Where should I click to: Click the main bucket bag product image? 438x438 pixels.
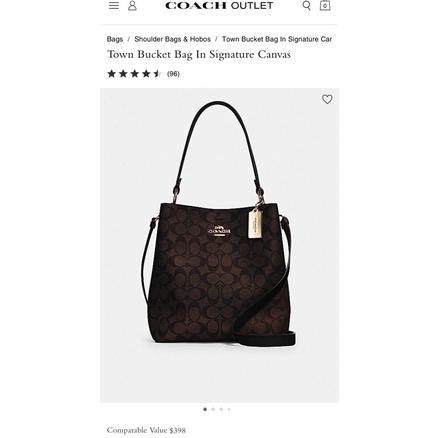tap(219, 245)
